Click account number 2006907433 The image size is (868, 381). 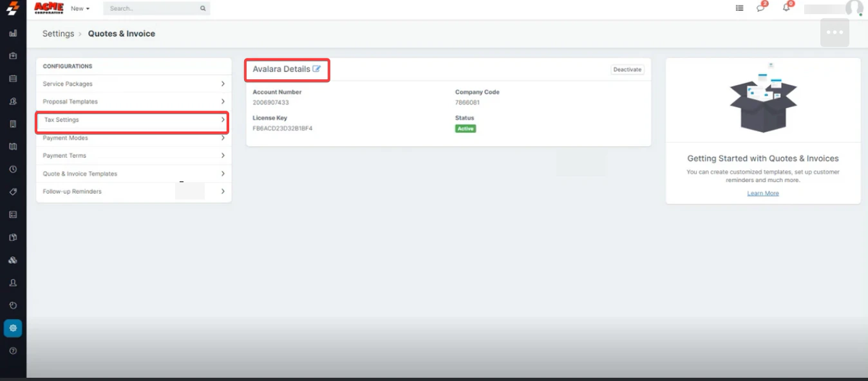(270, 103)
